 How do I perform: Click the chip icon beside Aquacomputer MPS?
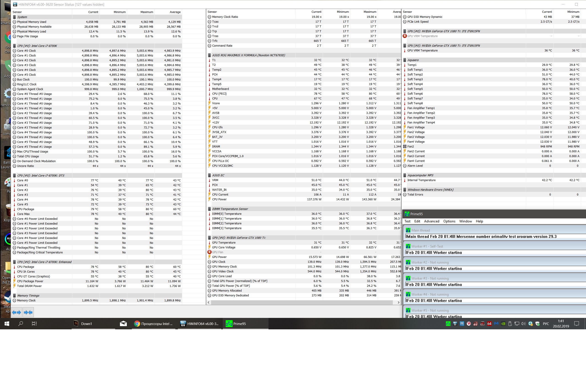[405, 175]
